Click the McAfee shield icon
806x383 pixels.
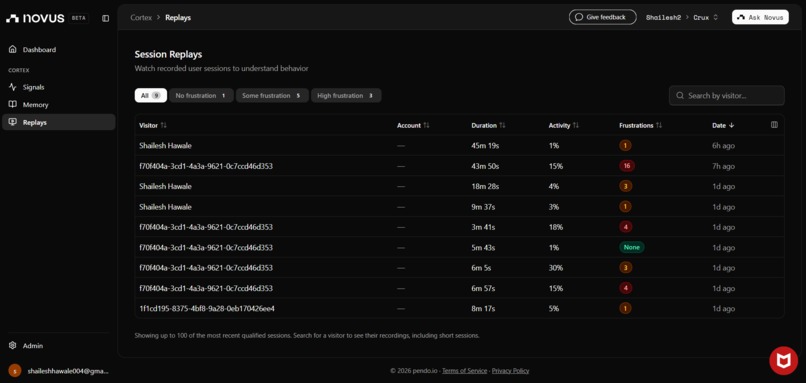click(783, 360)
